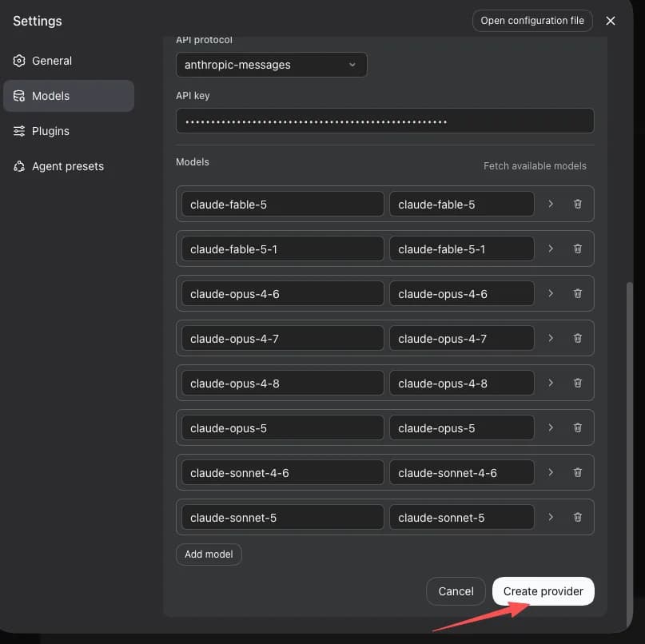Edit the left claude-sonnet-5 model ID field
This screenshot has height=644, width=645.
point(283,517)
